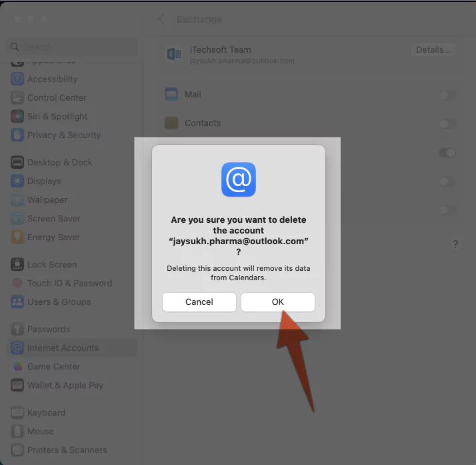This screenshot has width=476, height=465.
Task: Click the Lock Screen sidebar icon
Action: (x=17, y=265)
